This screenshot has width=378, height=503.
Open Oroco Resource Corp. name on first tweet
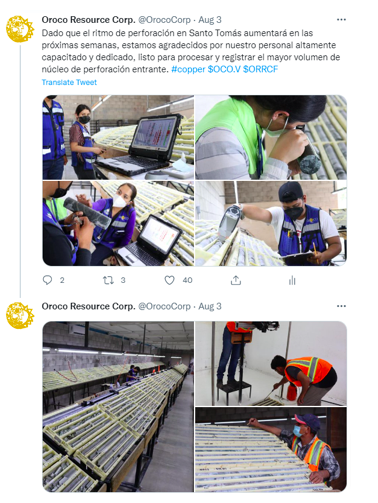point(88,20)
